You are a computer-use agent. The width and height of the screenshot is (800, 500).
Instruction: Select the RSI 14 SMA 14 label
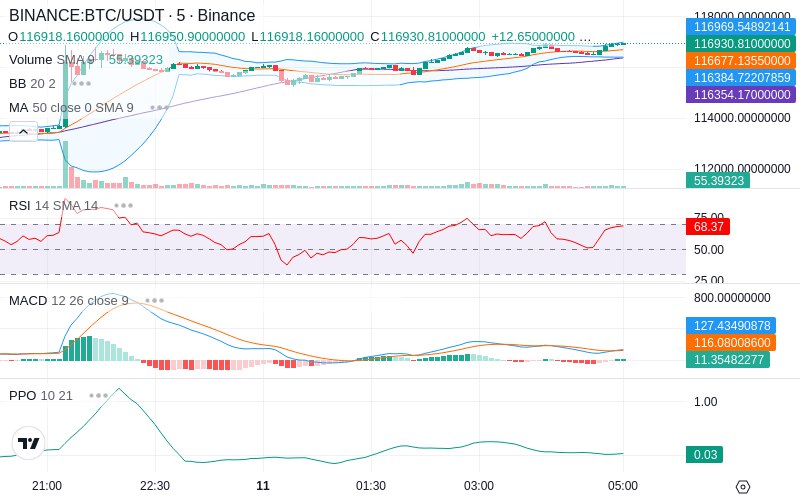pyautogui.click(x=54, y=206)
